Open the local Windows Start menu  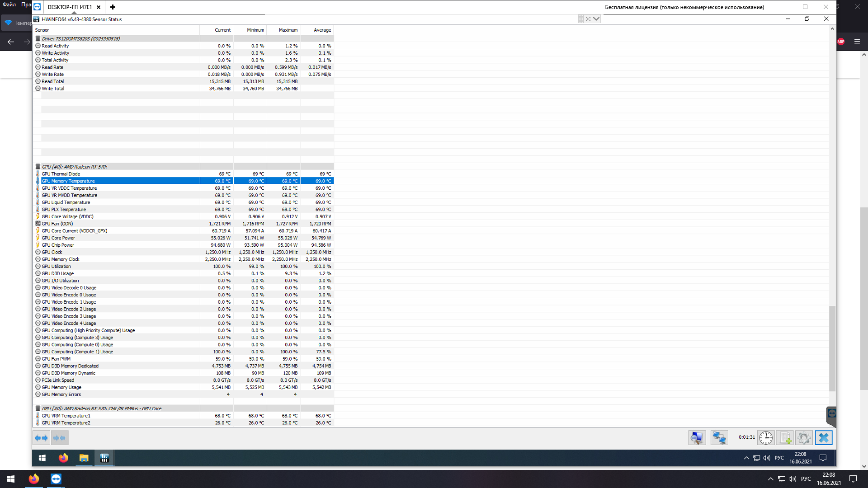(11, 479)
